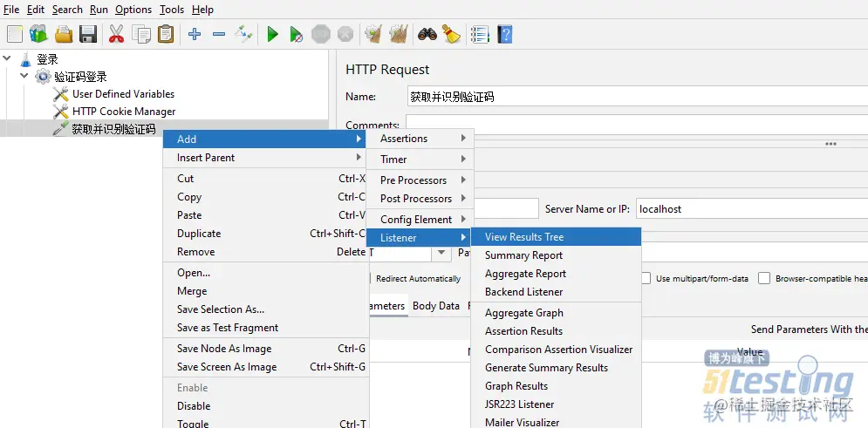This screenshot has width=868, height=428.
Task: Open the File menu
Action: (11, 10)
